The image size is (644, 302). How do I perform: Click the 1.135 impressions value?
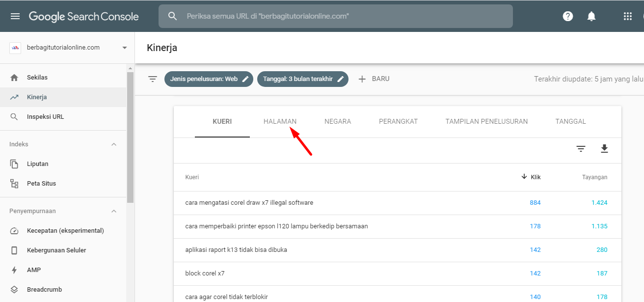click(x=599, y=226)
